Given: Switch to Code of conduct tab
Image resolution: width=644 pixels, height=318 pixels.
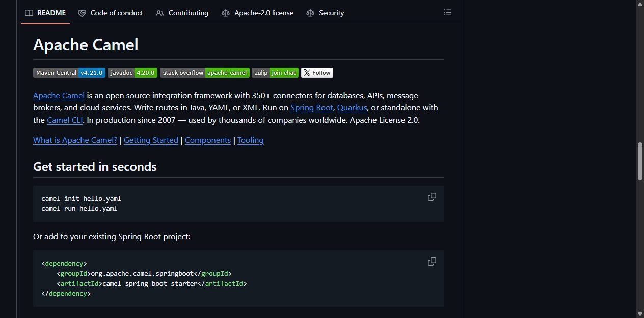Looking at the screenshot, I should [111, 13].
